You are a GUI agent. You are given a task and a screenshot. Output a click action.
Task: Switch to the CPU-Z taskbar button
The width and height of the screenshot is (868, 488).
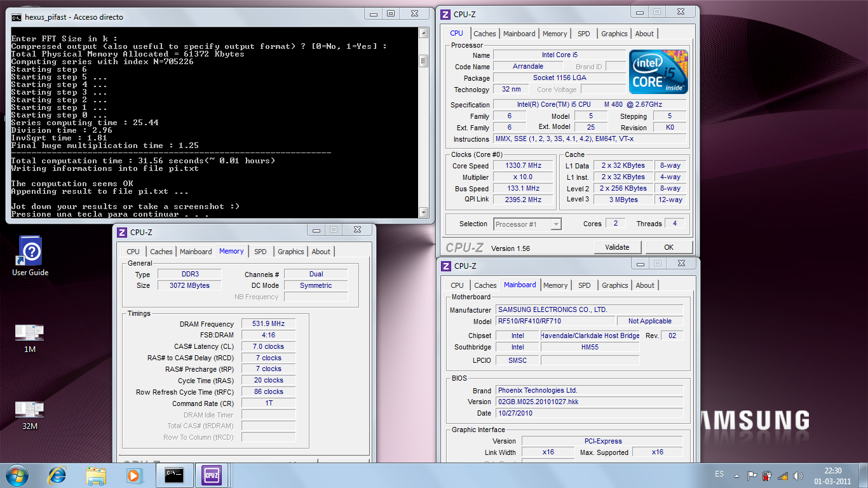[x=211, y=475]
